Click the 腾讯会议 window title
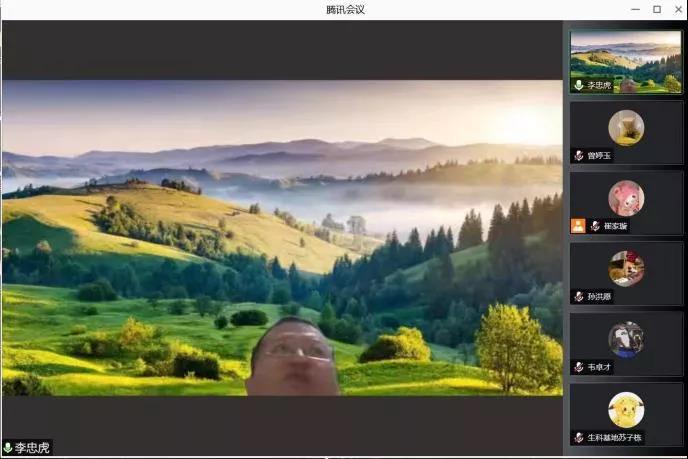Viewport: 688px width, 459px height. [x=345, y=9]
